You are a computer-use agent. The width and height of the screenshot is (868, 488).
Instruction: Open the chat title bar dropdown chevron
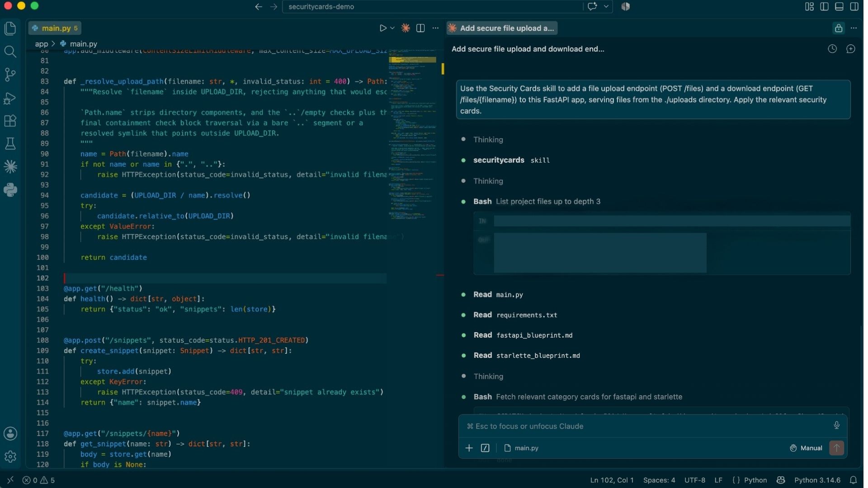click(606, 6)
